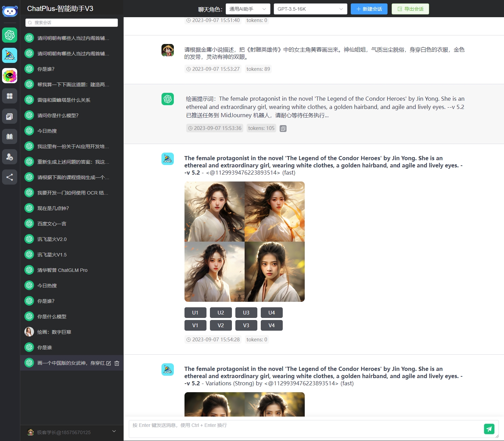Open the user profile sidebar icon

point(10,157)
